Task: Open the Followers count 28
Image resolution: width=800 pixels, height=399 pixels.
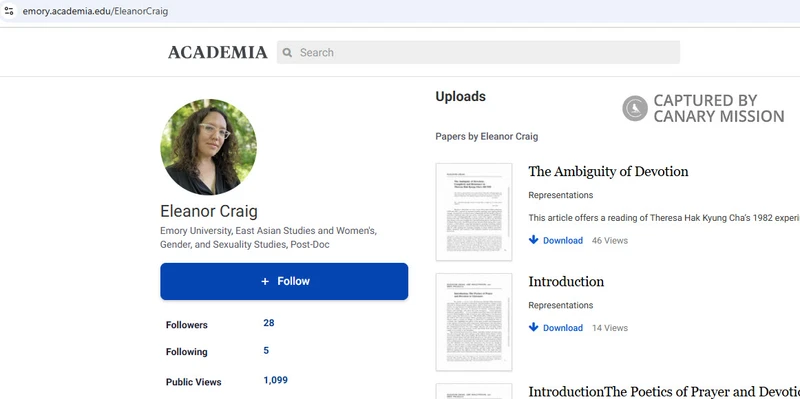Action: pos(269,323)
